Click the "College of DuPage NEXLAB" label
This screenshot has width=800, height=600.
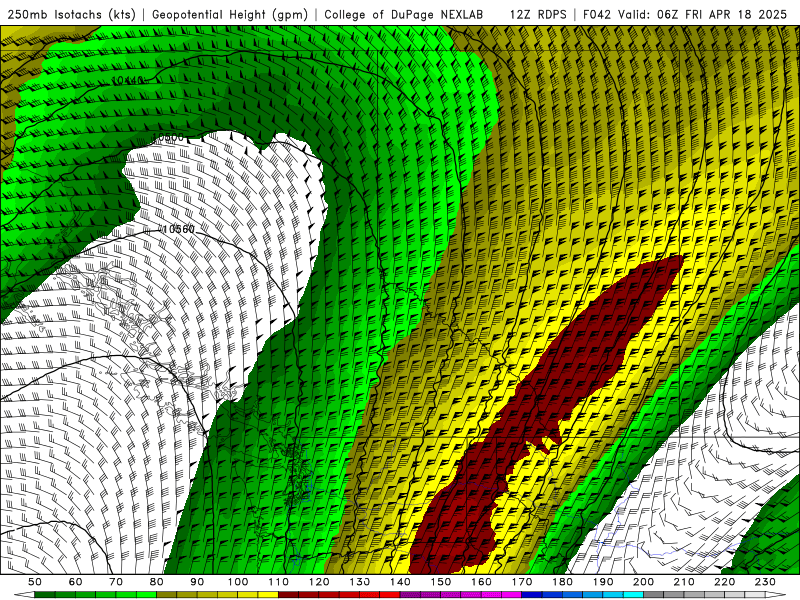404,14
